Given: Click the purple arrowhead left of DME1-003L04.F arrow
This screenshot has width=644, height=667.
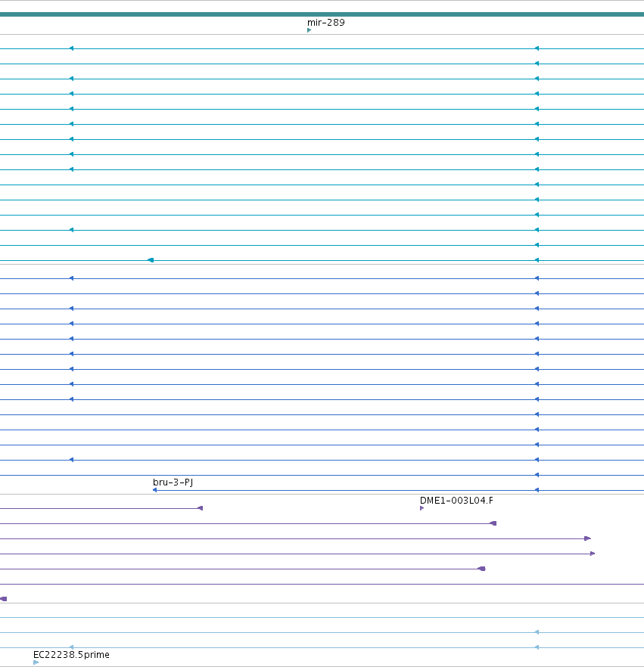Looking at the screenshot, I should click(200, 508).
